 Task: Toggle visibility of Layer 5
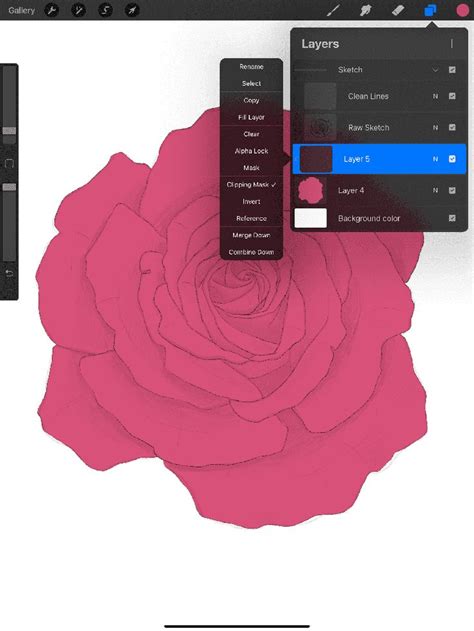[452, 159]
